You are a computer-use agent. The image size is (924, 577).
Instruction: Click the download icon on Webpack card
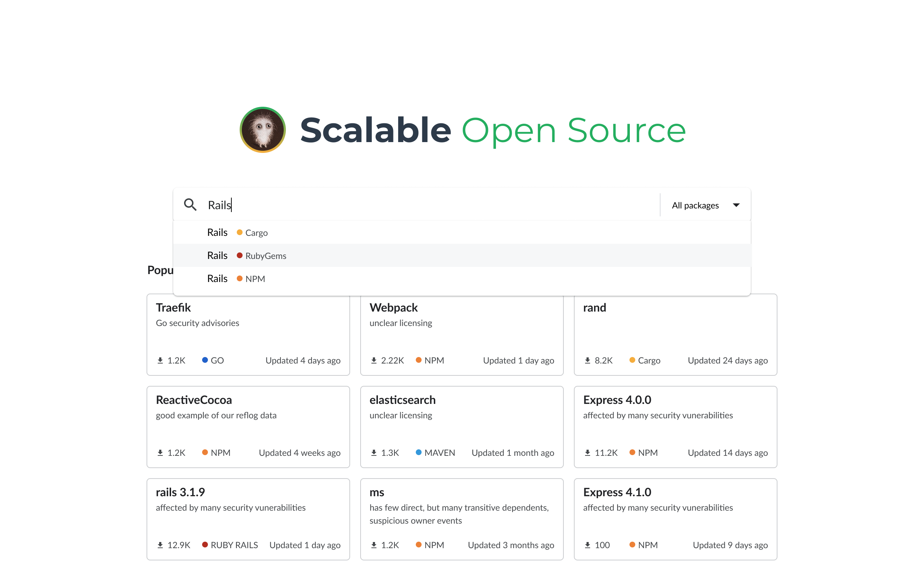pos(374,360)
